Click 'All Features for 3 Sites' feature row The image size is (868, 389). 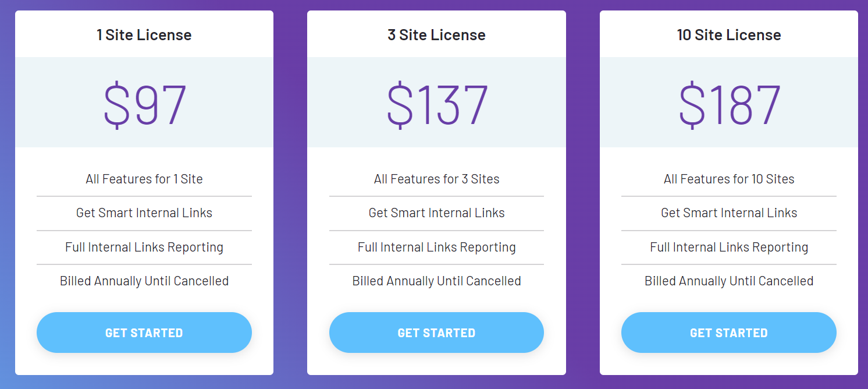[x=436, y=179]
